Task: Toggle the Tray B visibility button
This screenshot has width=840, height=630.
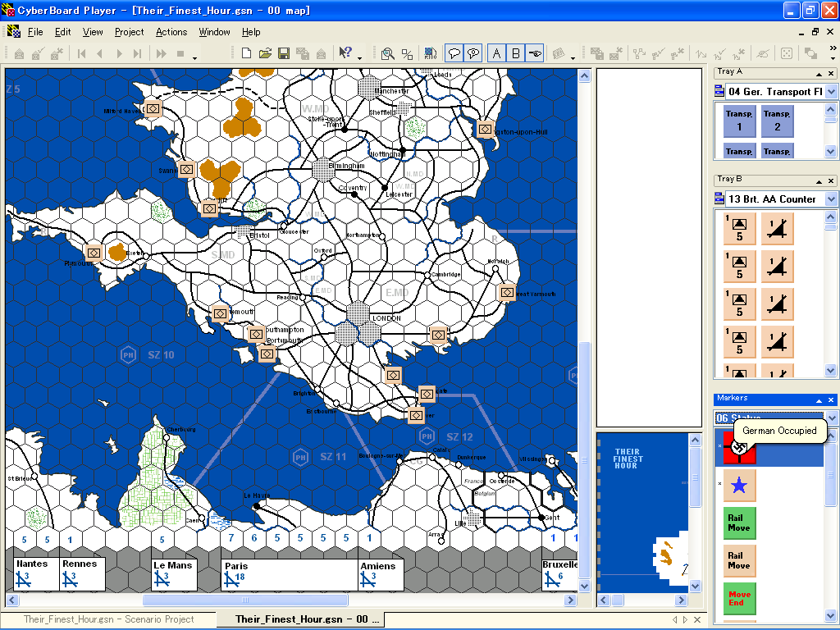Action: (x=515, y=53)
